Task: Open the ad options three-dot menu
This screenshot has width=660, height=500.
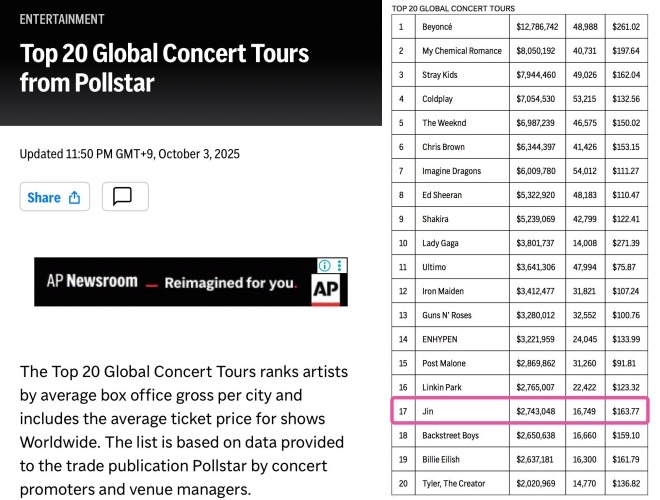Action: 340,266
